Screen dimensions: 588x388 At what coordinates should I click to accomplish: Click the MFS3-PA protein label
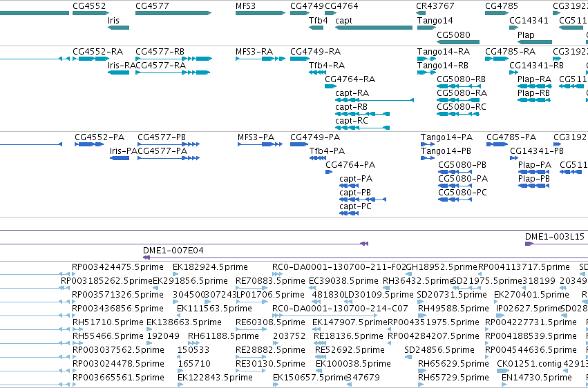[256, 137]
